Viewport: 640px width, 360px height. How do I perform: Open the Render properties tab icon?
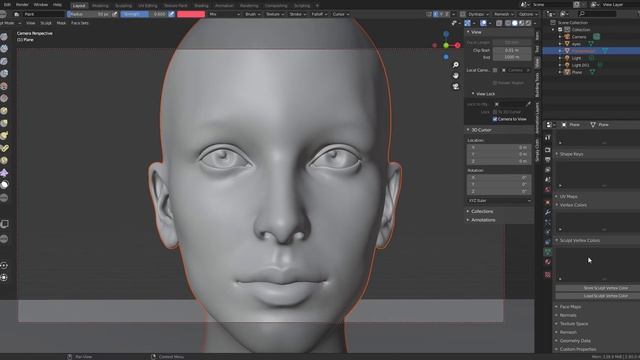548,150
